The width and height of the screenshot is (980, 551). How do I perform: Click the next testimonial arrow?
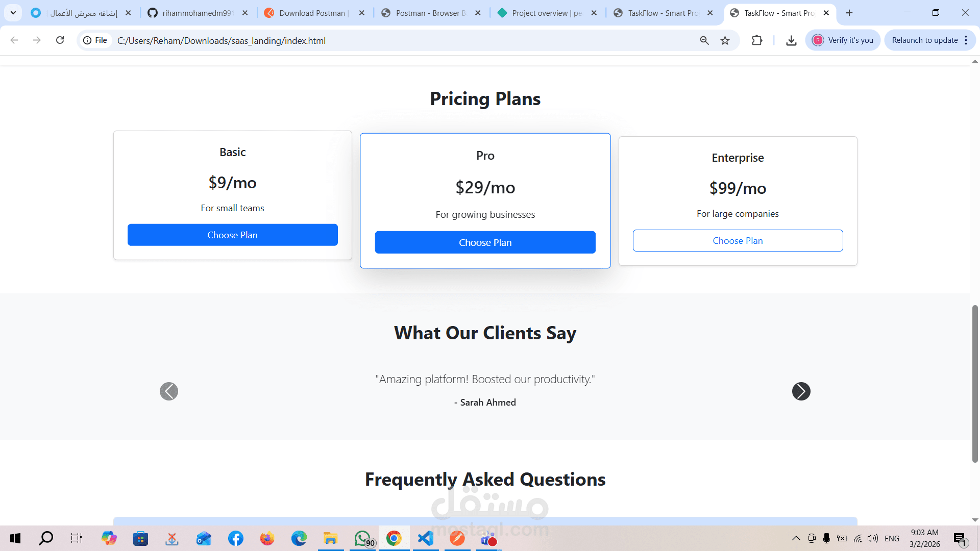point(801,391)
